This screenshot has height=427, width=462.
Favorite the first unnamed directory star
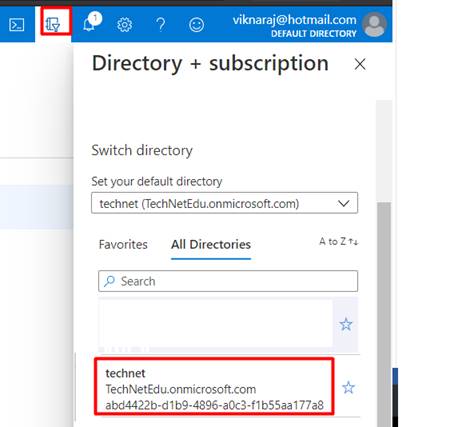pos(346,324)
